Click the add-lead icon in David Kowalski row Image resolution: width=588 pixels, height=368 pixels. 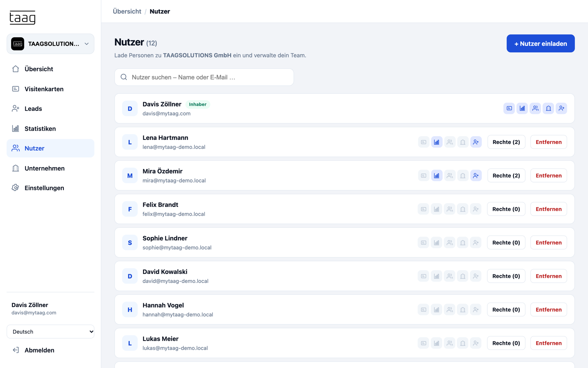pyautogui.click(x=476, y=276)
